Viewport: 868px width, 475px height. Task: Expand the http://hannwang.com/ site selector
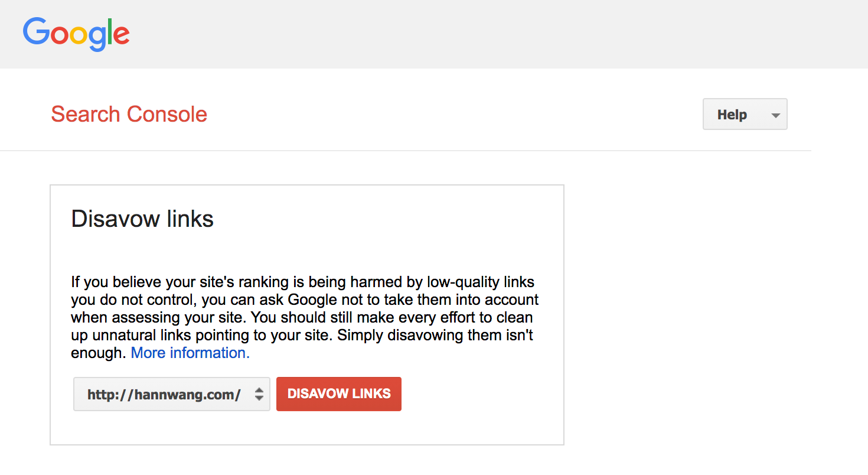click(171, 394)
